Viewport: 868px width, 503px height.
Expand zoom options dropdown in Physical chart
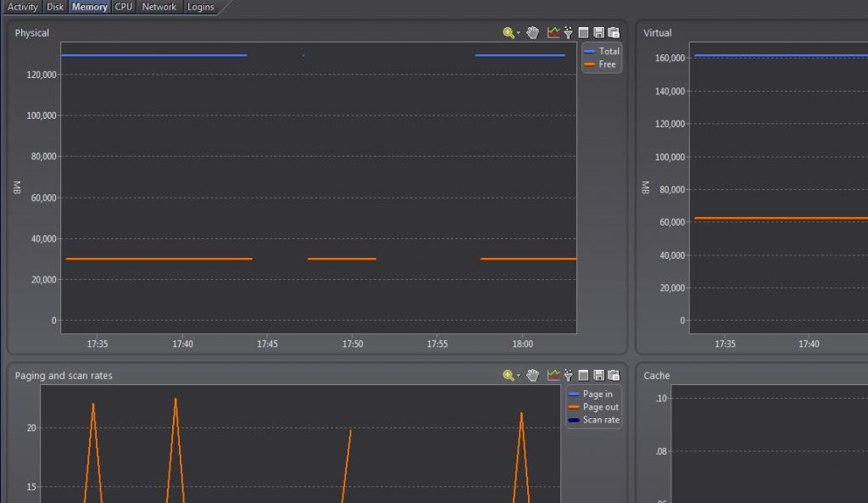[x=519, y=33]
